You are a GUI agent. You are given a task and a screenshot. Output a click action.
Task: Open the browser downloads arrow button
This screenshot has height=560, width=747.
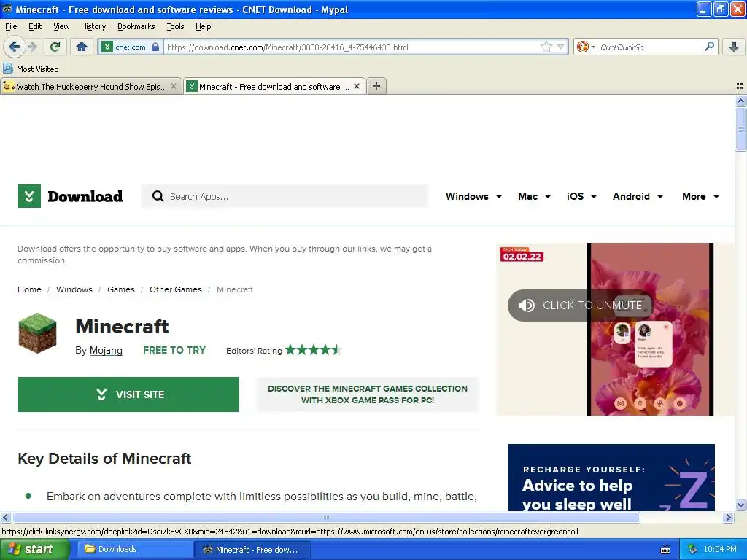(x=734, y=47)
